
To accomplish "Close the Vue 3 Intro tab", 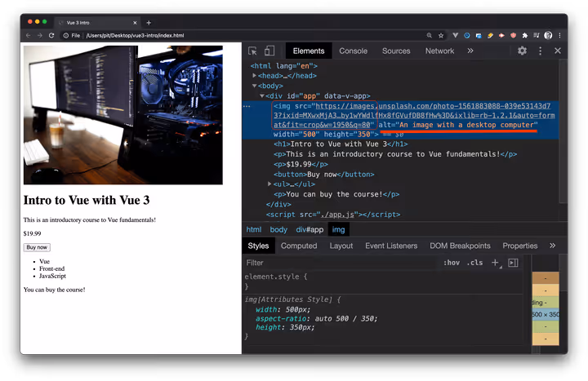I will (135, 23).
